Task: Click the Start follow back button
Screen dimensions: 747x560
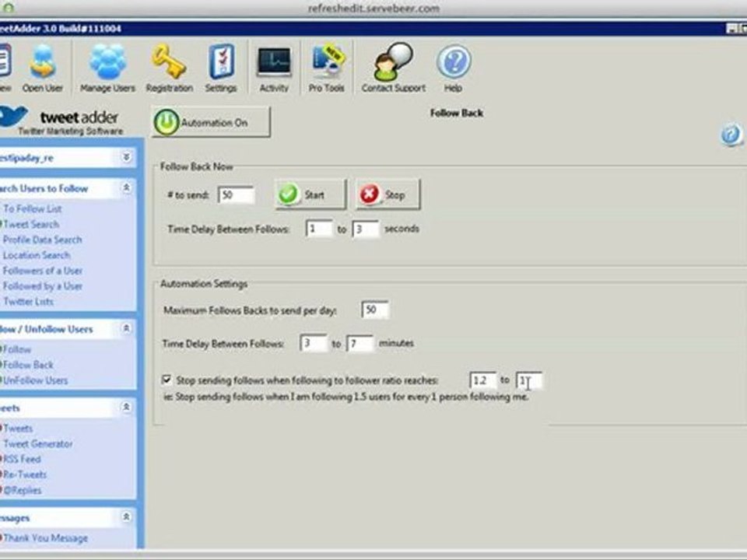Action: coord(310,194)
